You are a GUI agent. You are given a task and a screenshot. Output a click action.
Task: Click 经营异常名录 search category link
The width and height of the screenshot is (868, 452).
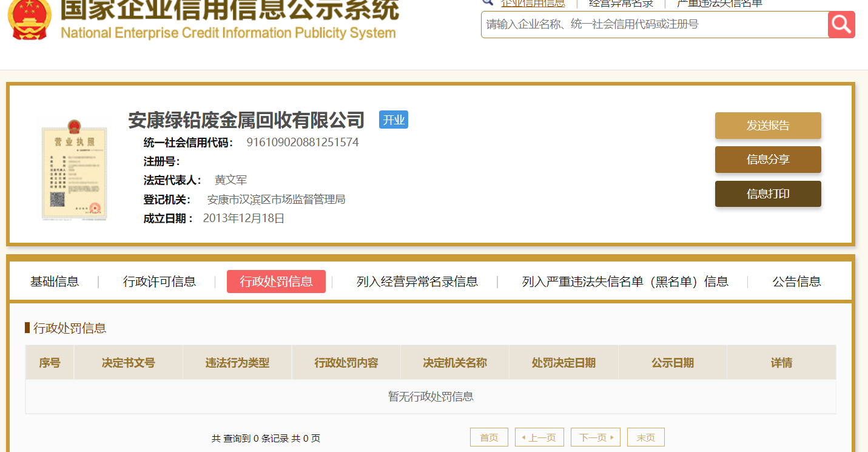pos(622,4)
